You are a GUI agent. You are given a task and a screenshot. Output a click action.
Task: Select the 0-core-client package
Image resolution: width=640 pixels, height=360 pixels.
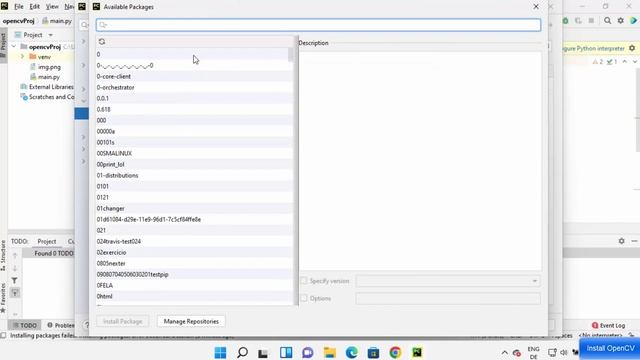pos(194,76)
